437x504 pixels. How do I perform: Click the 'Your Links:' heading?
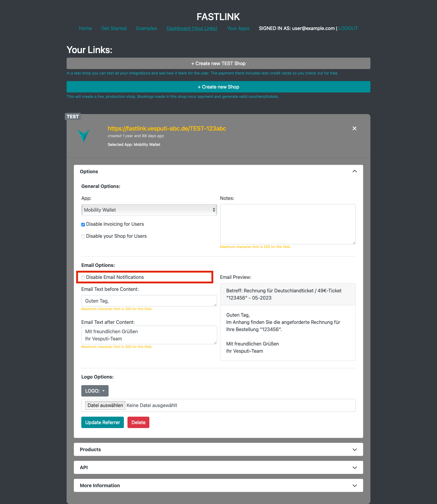tap(89, 50)
